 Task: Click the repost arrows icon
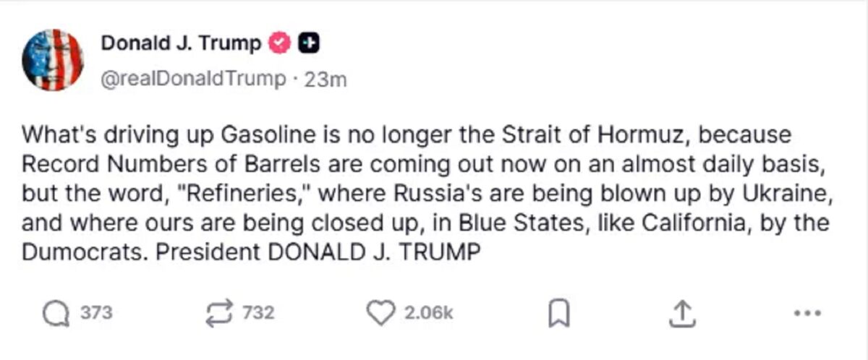coord(219,312)
